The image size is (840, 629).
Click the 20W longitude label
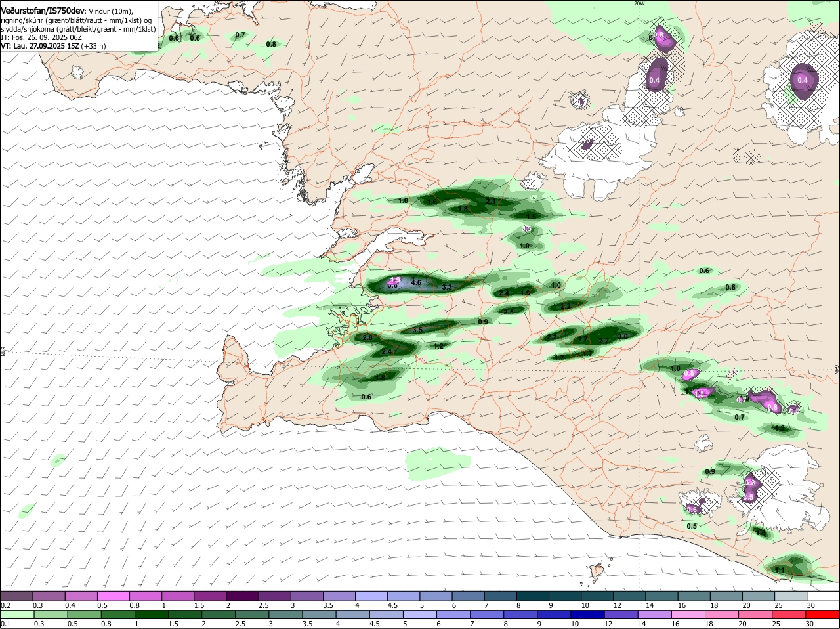point(639,3)
